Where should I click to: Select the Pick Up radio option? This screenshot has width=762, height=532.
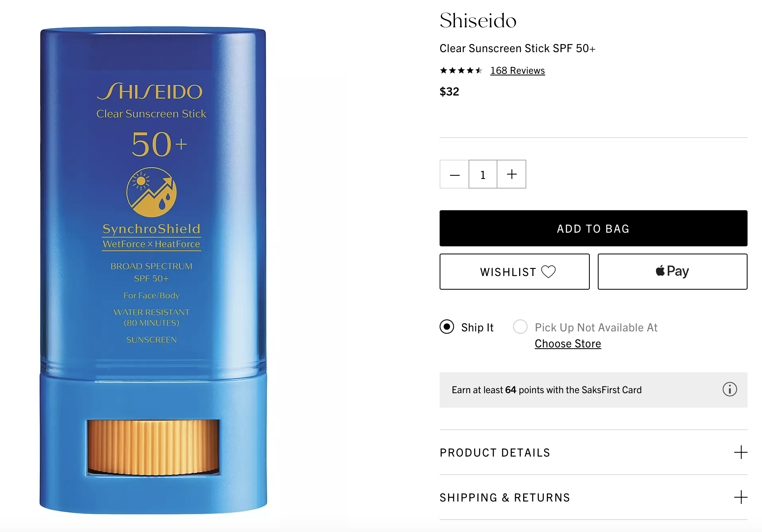coord(520,327)
